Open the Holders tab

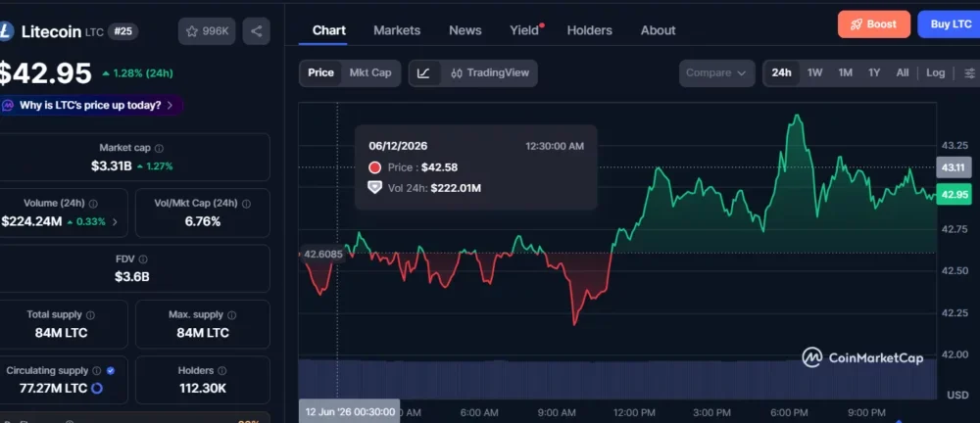coord(589,30)
